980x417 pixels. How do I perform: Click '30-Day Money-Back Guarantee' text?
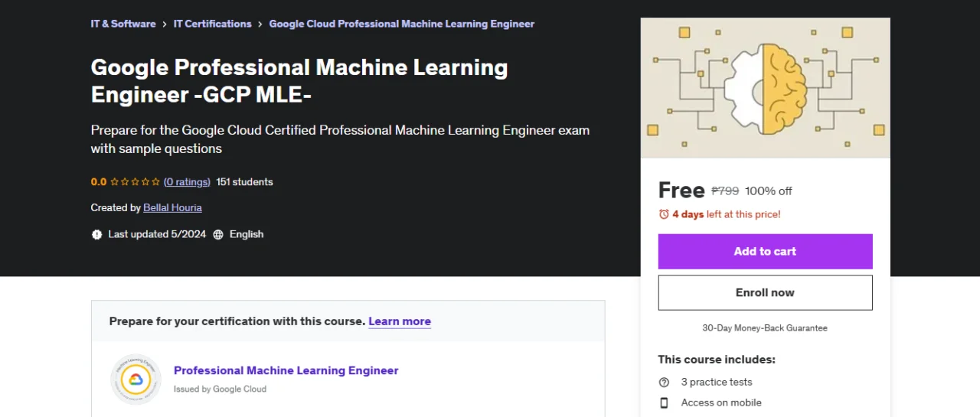click(765, 327)
